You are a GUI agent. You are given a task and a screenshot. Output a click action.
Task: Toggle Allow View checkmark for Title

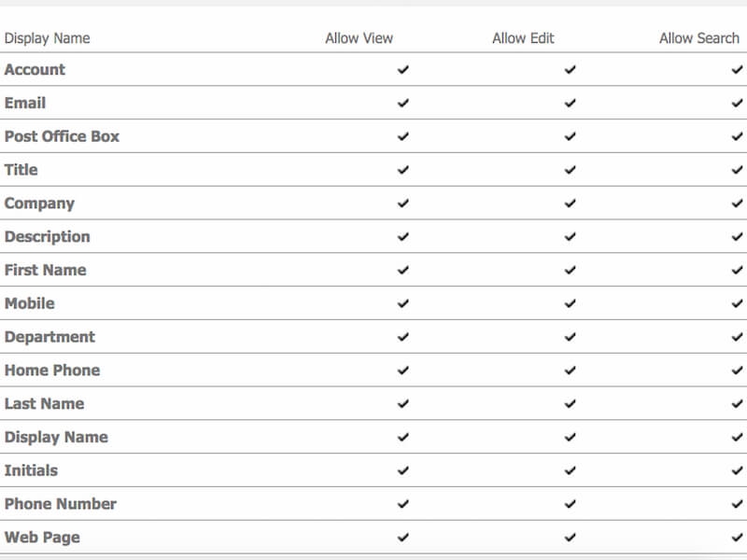pos(403,170)
